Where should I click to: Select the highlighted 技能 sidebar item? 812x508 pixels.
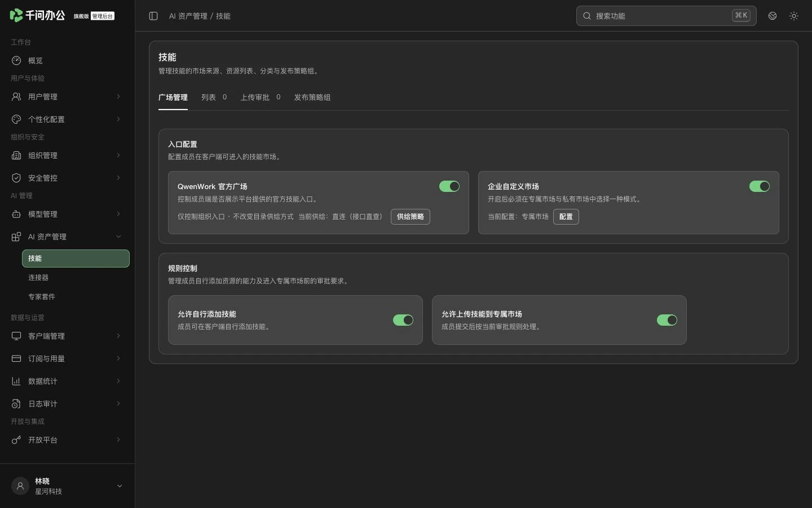click(x=76, y=259)
